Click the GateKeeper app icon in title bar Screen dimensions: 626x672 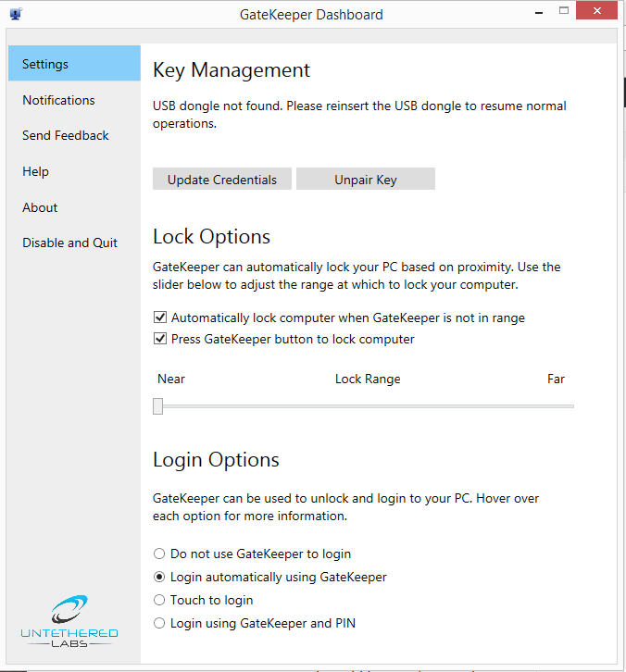point(16,14)
